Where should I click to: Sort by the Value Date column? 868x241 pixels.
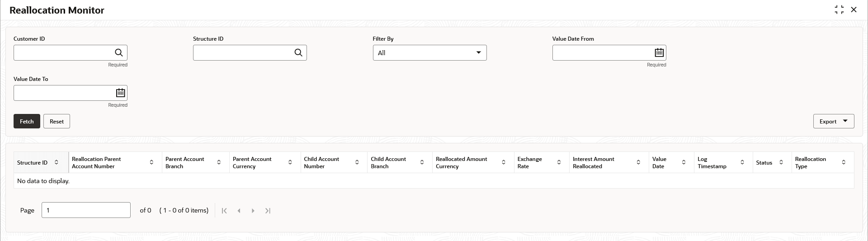[684, 162]
